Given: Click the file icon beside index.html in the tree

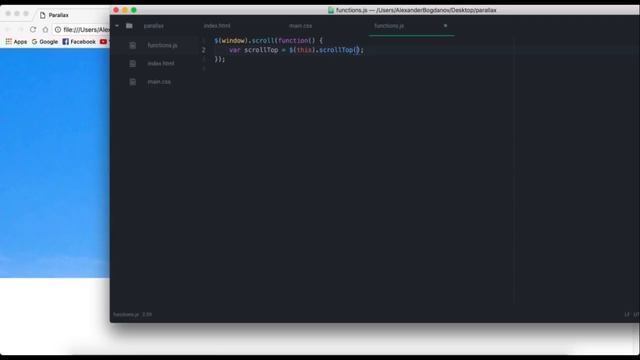Looking at the screenshot, I should click(132, 64).
